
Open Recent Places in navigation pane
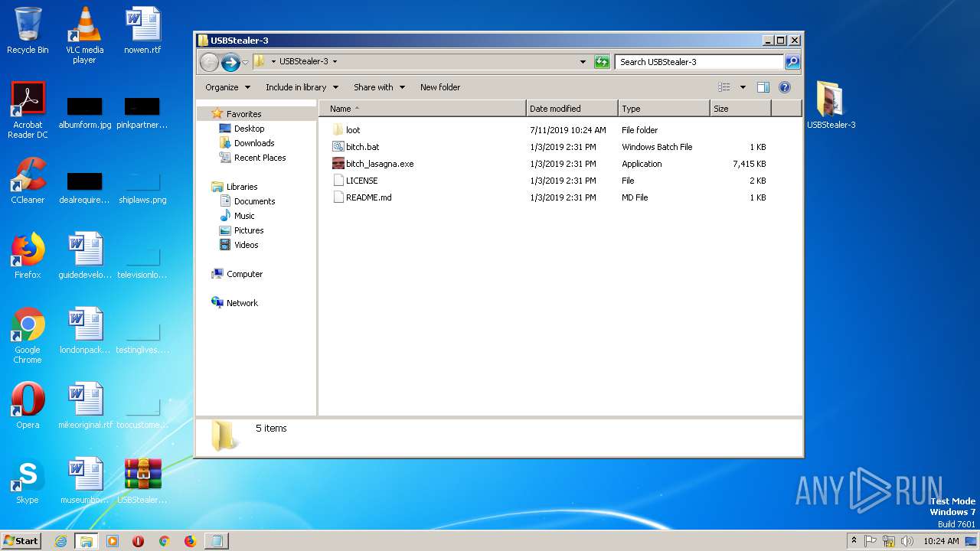[x=260, y=158]
